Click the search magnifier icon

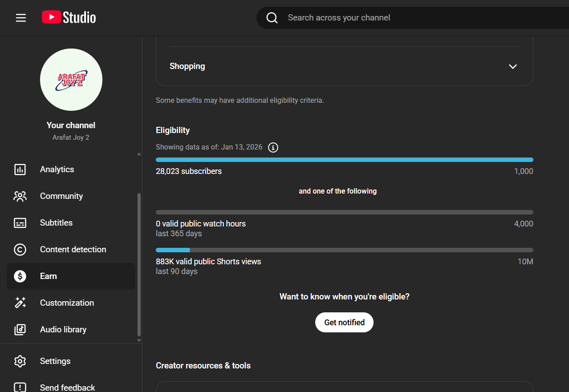(272, 18)
